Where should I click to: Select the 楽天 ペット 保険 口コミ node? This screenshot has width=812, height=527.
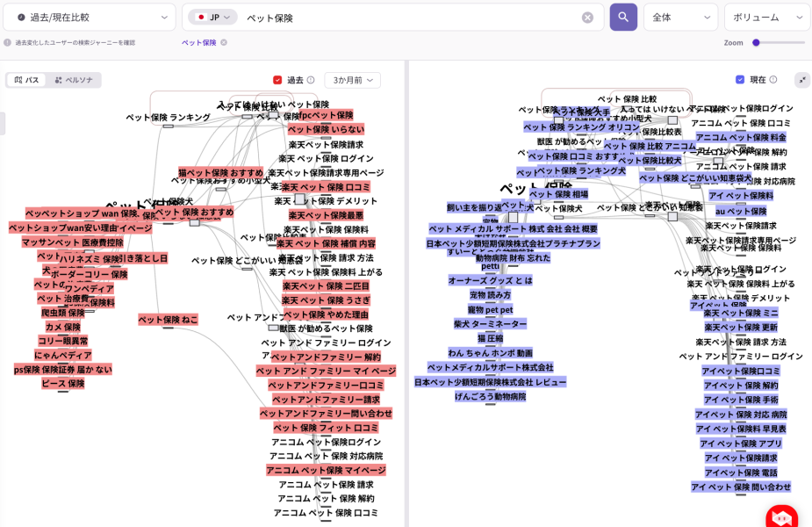coord(326,187)
